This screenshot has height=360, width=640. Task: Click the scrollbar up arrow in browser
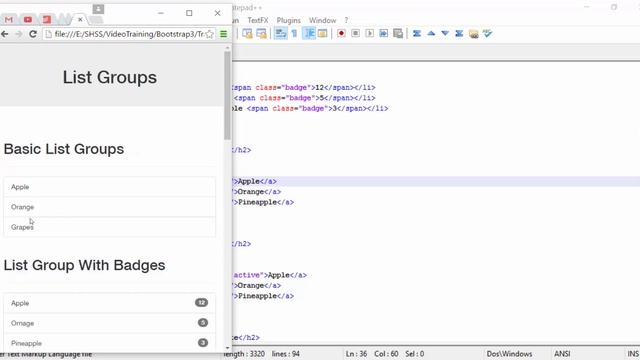click(227, 48)
